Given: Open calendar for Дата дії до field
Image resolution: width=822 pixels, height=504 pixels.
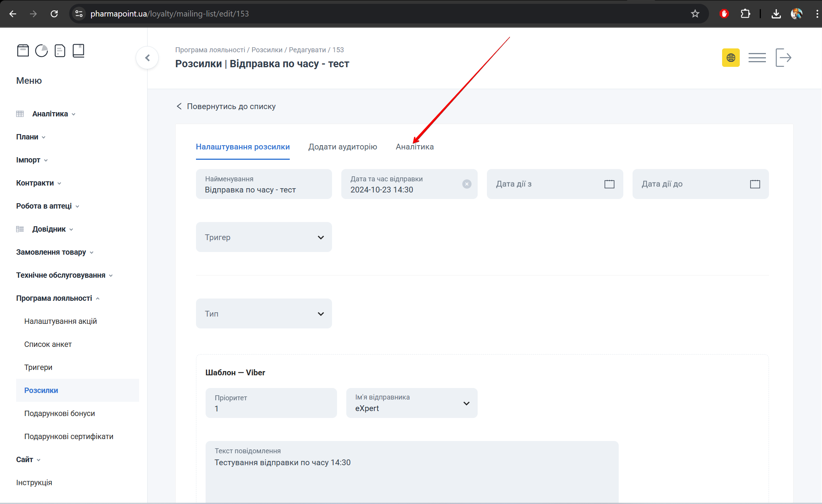Looking at the screenshot, I should pyautogui.click(x=755, y=184).
